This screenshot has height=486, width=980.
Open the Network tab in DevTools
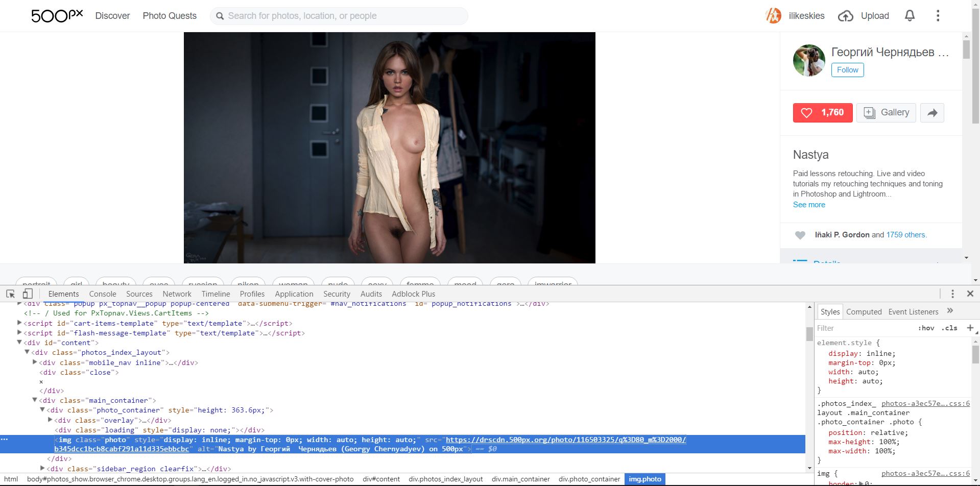pos(177,294)
